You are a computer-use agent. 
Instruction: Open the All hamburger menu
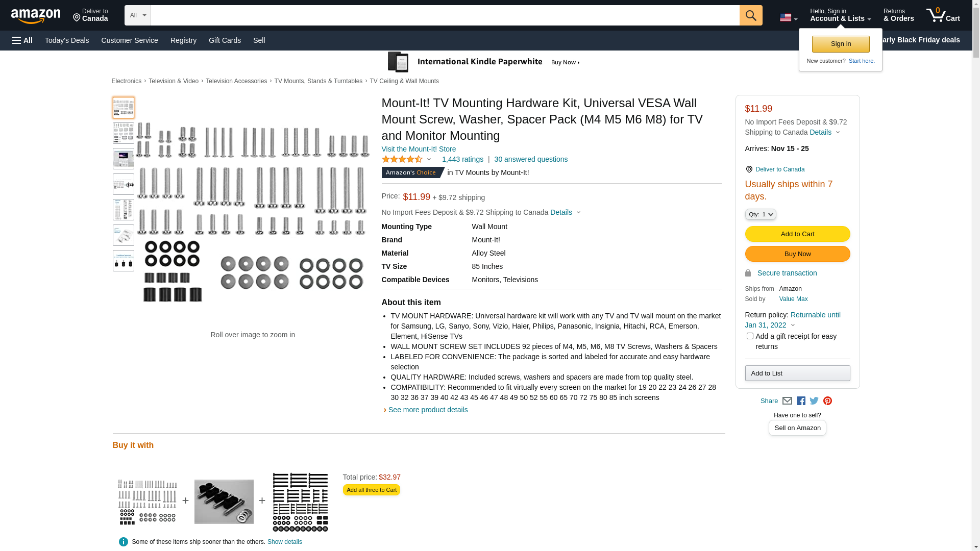click(x=22, y=40)
